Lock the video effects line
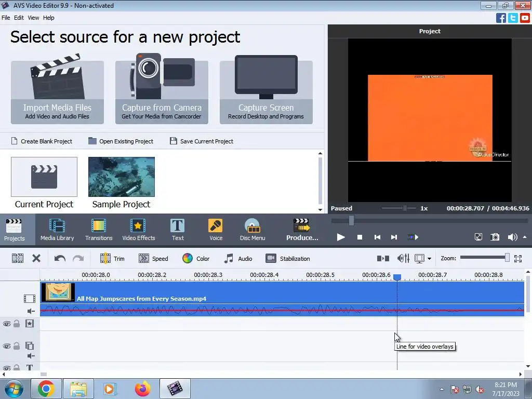The width and height of the screenshot is (532, 399). tap(16, 324)
